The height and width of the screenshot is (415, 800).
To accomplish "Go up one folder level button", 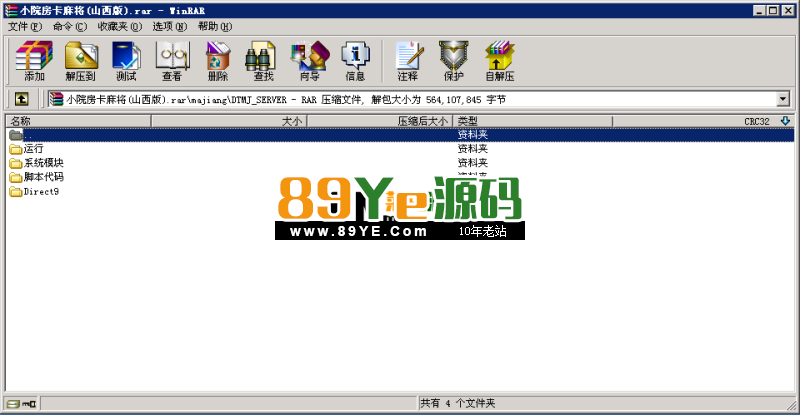I will coord(21,99).
